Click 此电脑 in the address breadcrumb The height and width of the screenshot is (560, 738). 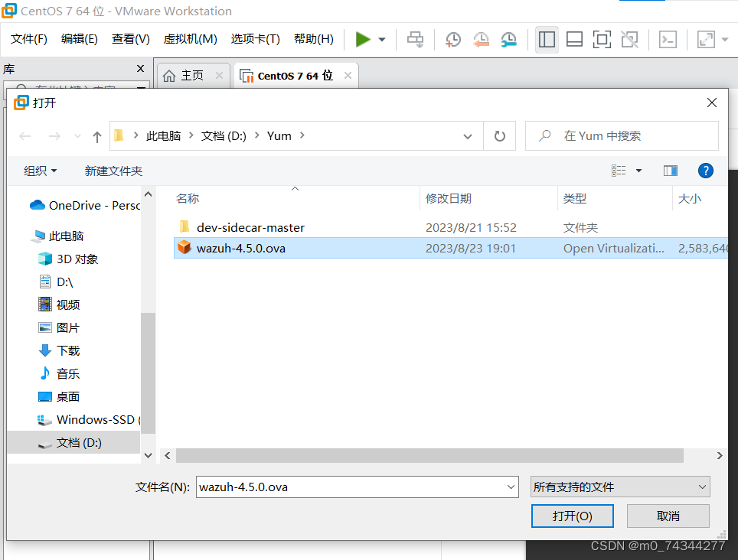pos(163,136)
